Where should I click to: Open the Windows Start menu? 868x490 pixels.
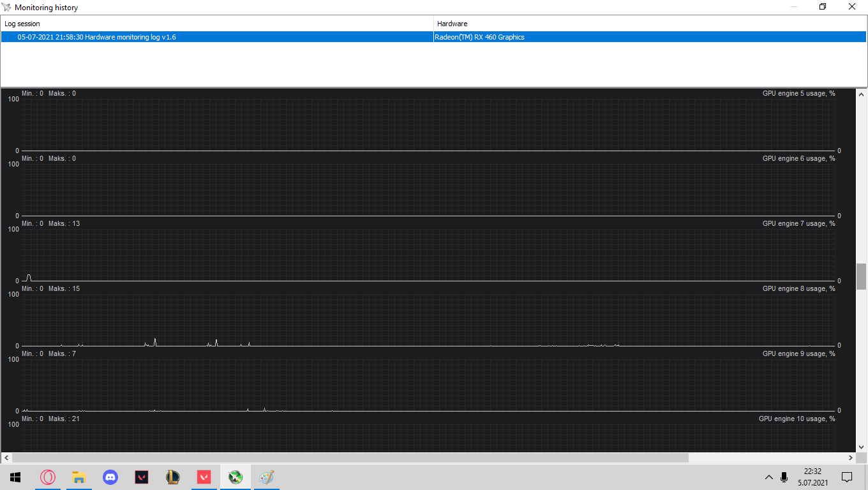click(x=15, y=477)
